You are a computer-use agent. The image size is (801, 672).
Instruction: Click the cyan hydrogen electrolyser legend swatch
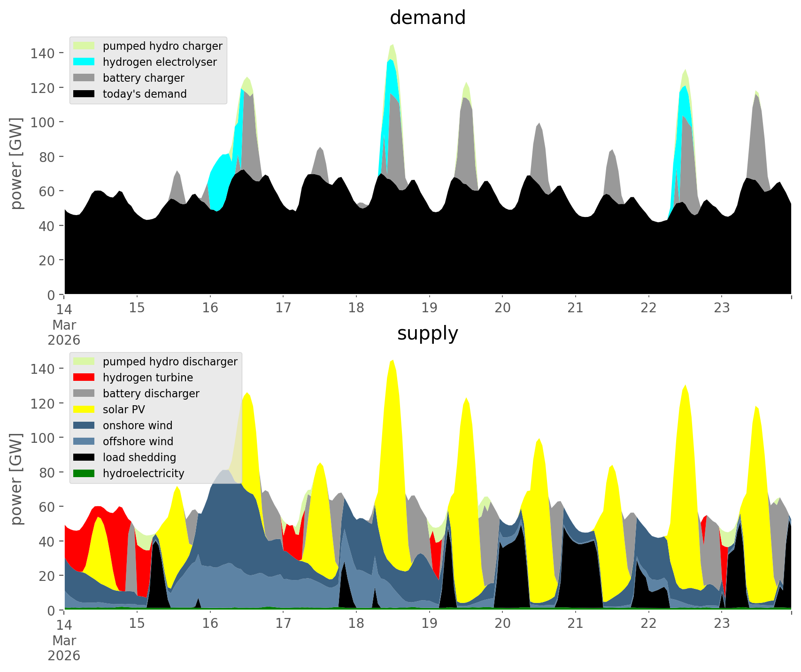tap(84, 62)
